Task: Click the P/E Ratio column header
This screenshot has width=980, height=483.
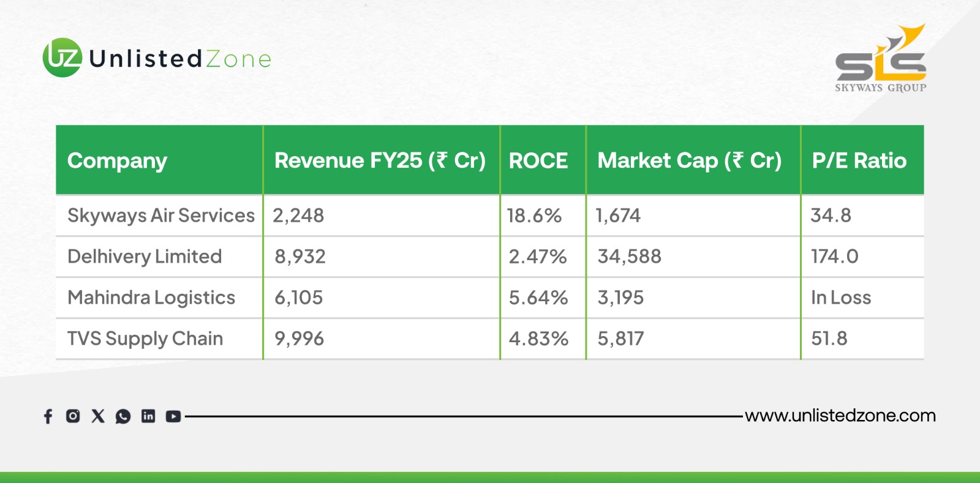Action: pos(859,160)
